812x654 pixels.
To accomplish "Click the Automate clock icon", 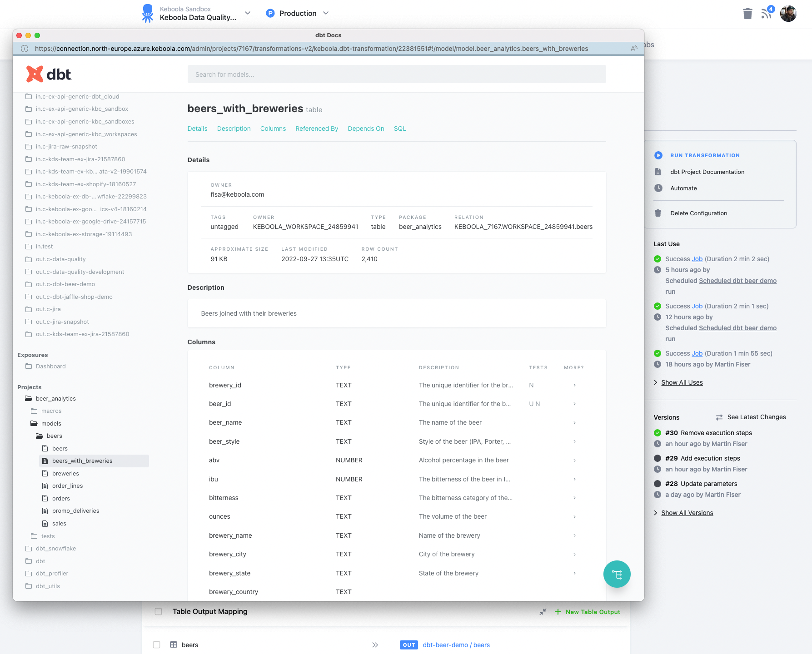I will point(658,188).
